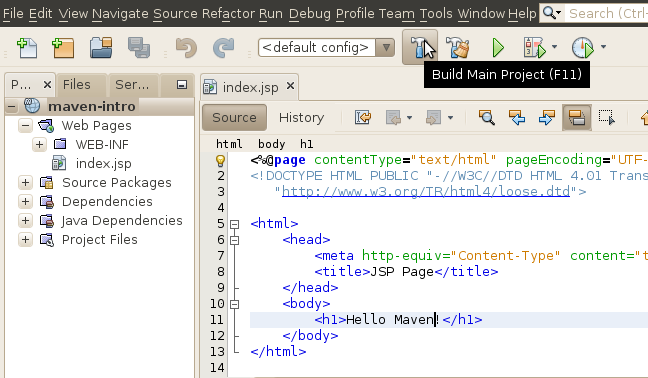
Task: Open the Edit menu
Action: (x=40, y=14)
